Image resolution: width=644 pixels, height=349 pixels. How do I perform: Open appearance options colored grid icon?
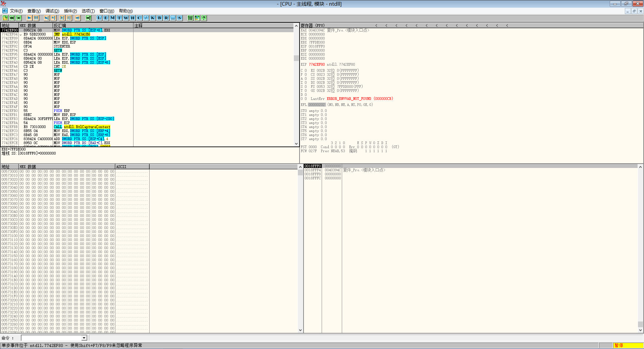(x=197, y=18)
